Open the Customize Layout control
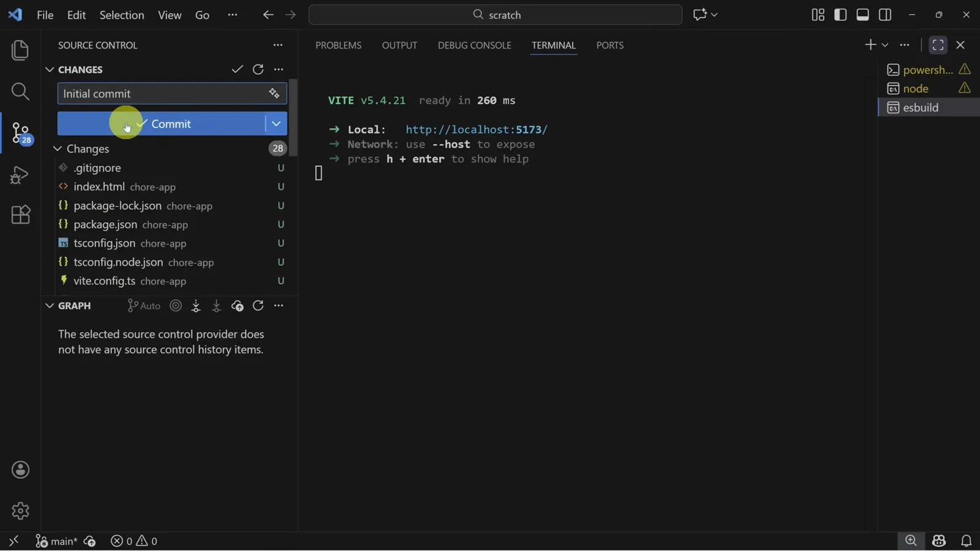The height and width of the screenshot is (551, 980). point(818,15)
